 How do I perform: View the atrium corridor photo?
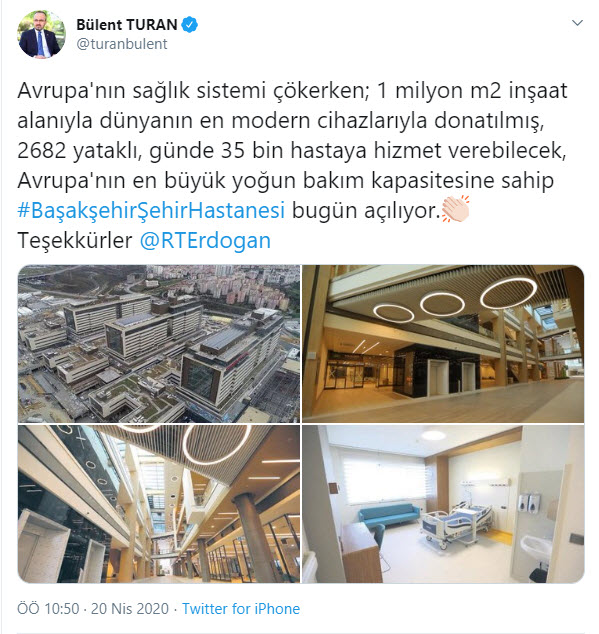point(159,504)
